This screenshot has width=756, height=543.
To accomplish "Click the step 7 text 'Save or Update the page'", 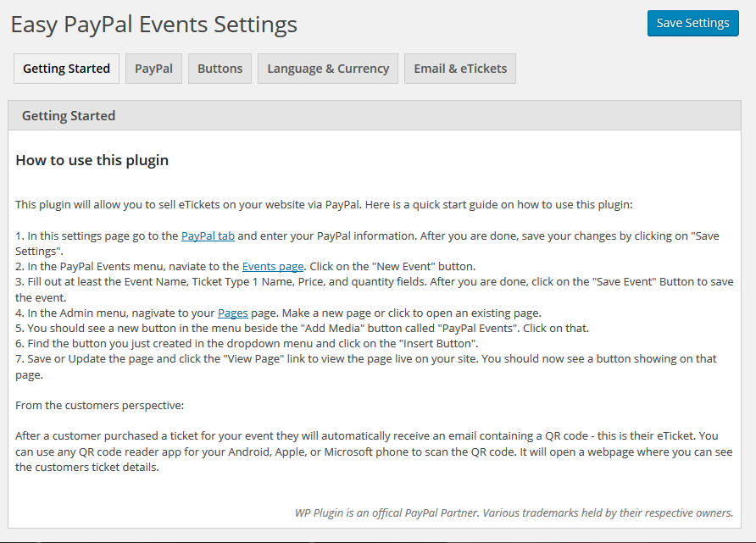I will (x=366, y=367).
